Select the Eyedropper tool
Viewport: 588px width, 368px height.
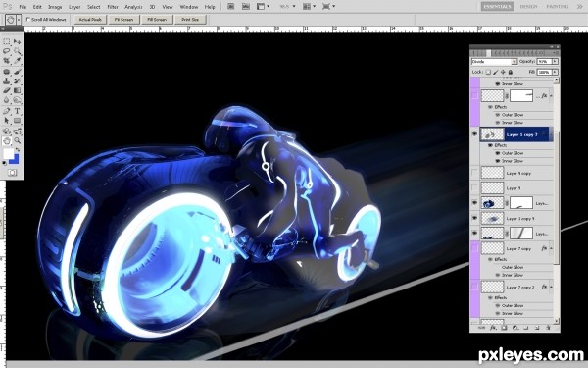tap(18, 60)
